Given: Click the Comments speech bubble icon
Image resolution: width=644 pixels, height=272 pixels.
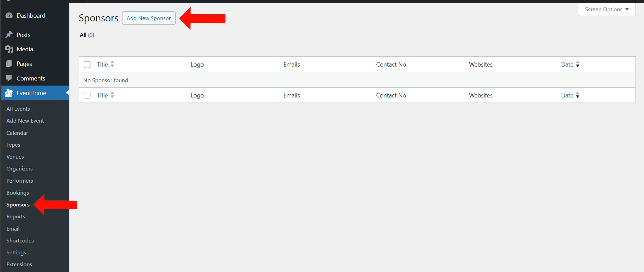Looking at the screenshot, I should [x=9, y=78].
